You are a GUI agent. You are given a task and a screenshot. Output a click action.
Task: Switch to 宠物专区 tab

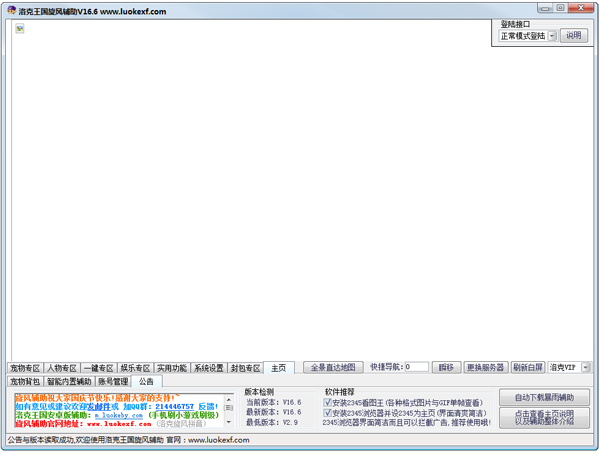[x=25, y=368]
